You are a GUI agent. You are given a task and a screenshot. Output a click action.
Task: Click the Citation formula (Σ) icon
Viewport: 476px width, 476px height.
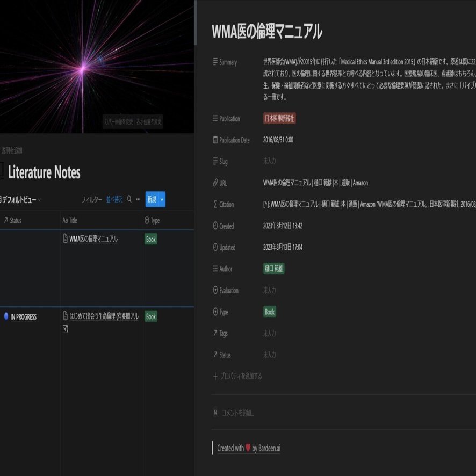[x=215, y=204]
